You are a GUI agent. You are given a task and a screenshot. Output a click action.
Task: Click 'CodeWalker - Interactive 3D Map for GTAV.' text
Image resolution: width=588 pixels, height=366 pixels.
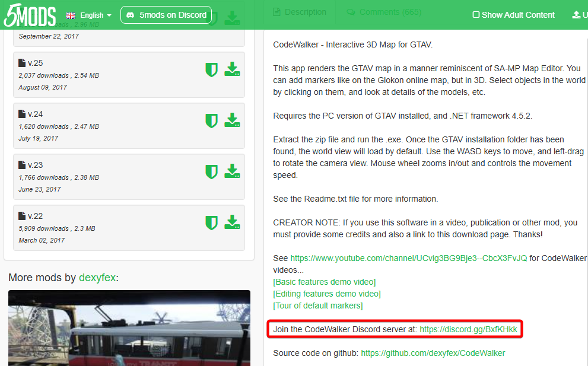[353, 44]
